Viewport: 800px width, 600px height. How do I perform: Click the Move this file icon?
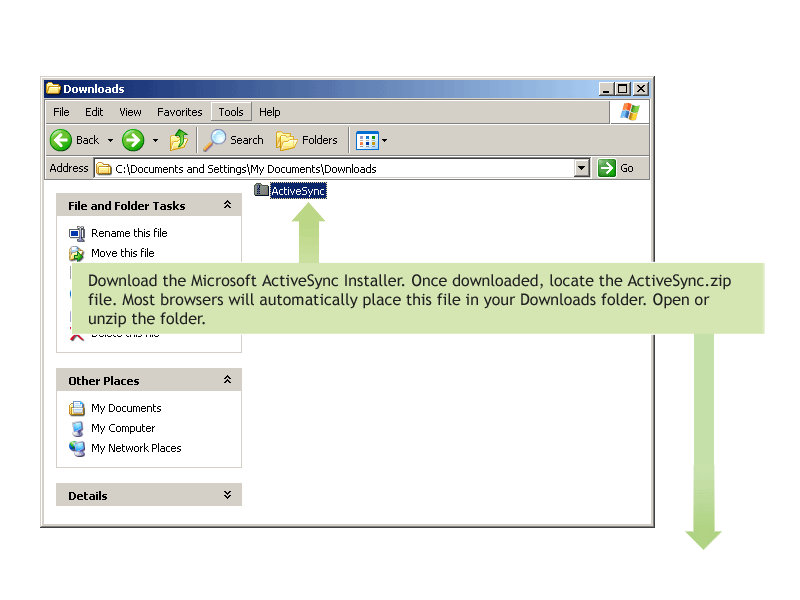click(x=77, y=253)
